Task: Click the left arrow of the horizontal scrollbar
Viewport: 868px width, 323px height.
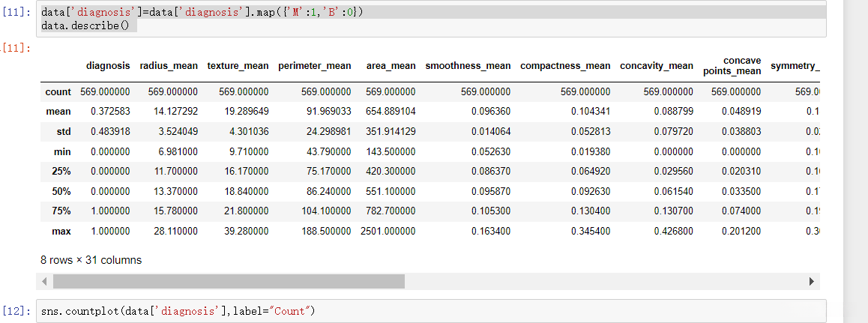Action: click(45, 282)
